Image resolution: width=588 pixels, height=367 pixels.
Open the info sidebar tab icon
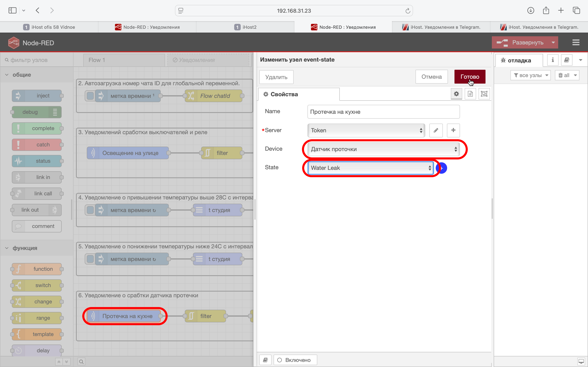pyautogui.click(x=552, y=60)
